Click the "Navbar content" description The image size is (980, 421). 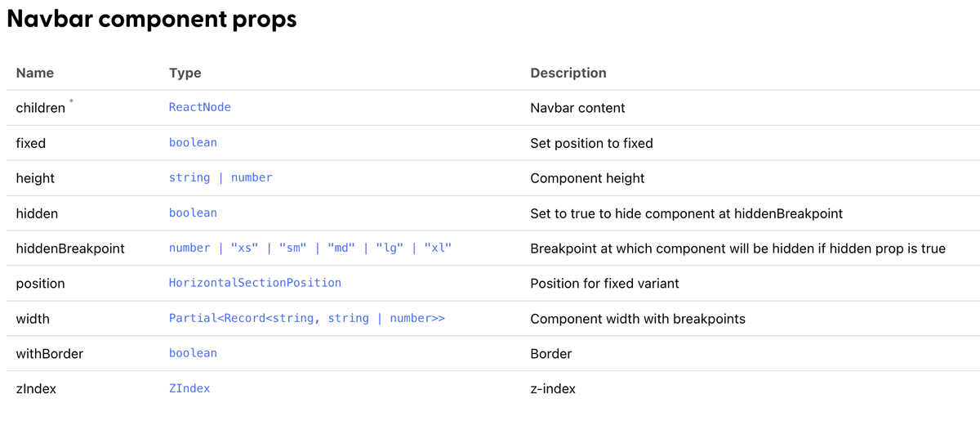(578, 108)
